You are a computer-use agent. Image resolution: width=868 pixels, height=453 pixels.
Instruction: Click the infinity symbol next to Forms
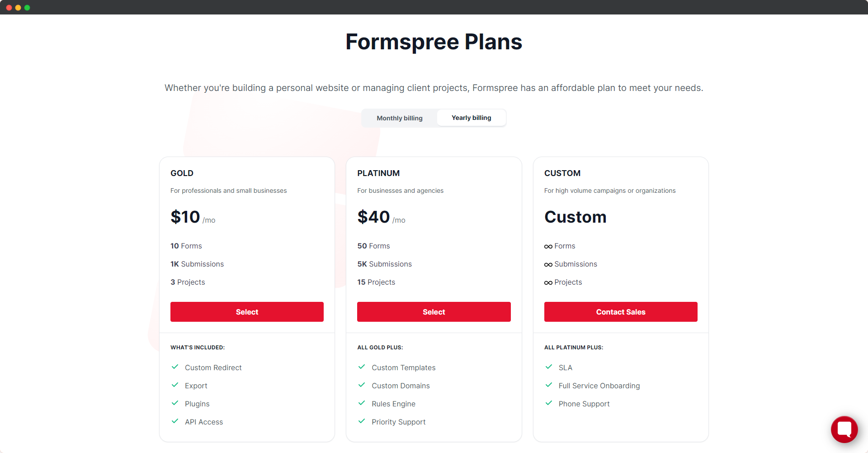tap(548, 247)
